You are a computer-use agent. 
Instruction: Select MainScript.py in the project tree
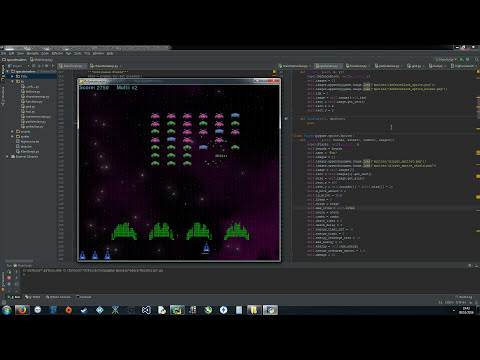28,152
